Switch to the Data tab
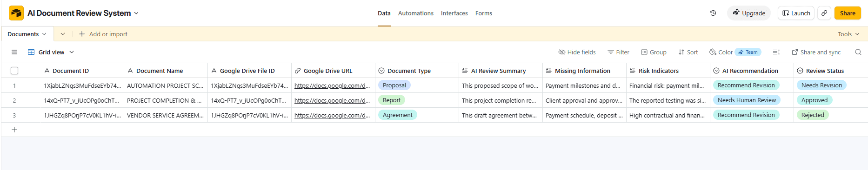 (x=384, y=13)
